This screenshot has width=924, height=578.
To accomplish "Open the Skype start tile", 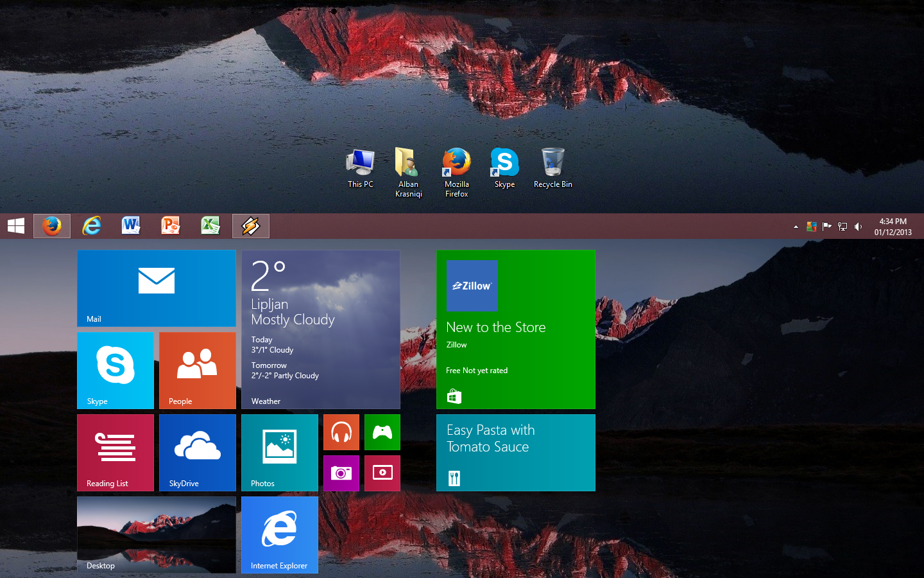I will pyautogui.click(x=116, y=371).
